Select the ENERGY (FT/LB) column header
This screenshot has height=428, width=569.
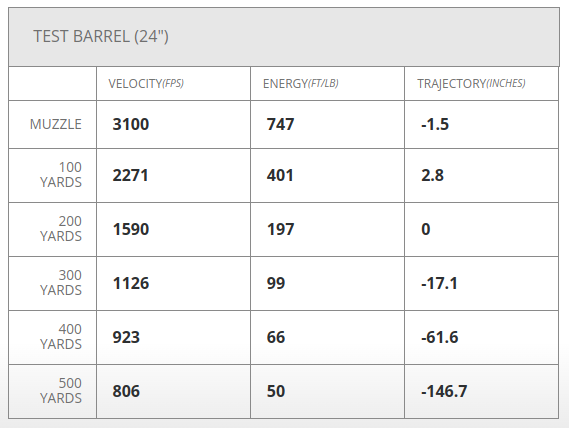(x=300, y=84)
